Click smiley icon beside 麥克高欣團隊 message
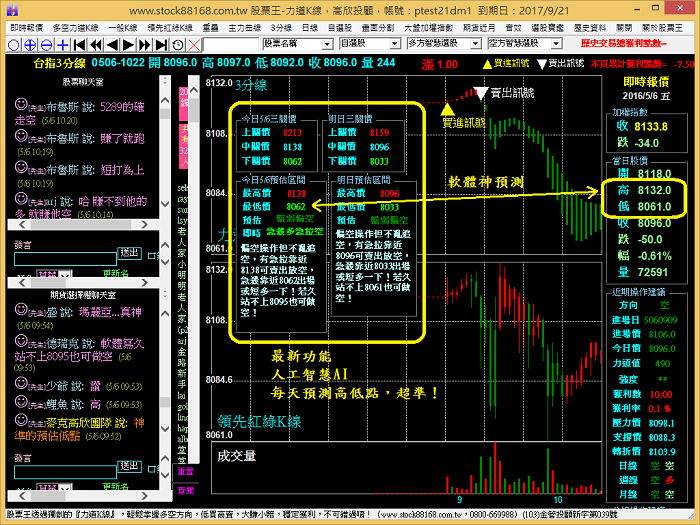700x525 pixels. click(21, 420)
